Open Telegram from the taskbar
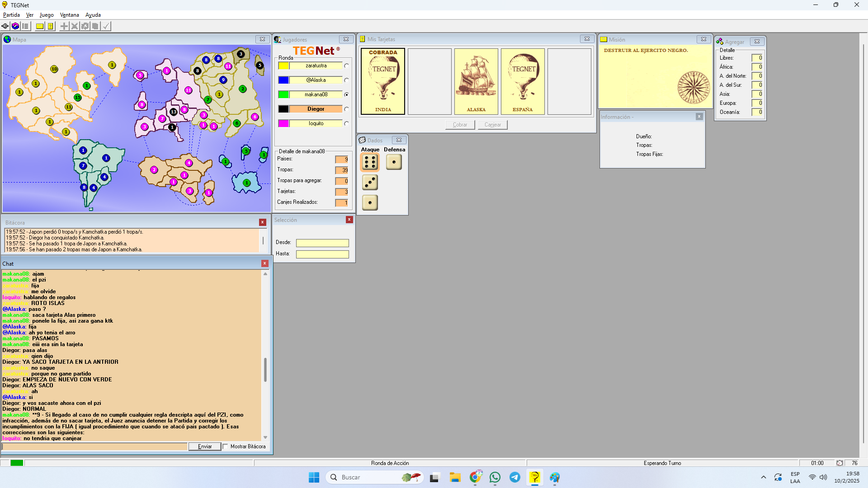This screenshot has width=868, height=488. [x=515, y=477]
